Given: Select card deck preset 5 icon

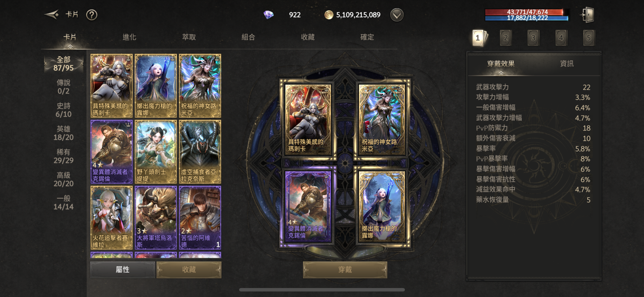Looking at the screenshot, I should click(x=589, y=38).
